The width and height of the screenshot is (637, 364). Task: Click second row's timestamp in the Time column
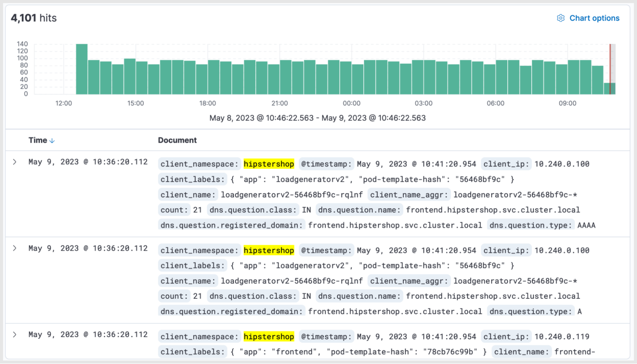click(x=88, y=248)
